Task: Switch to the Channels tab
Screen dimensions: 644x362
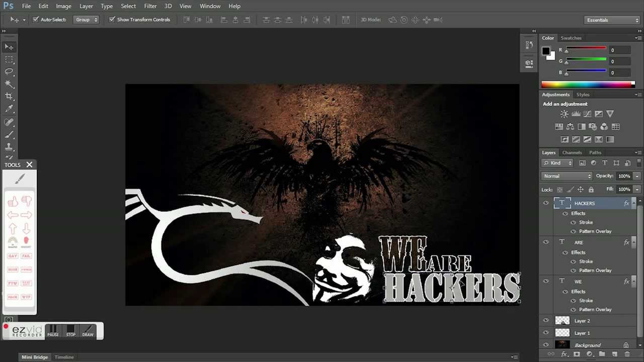Action: pos(572,152)
